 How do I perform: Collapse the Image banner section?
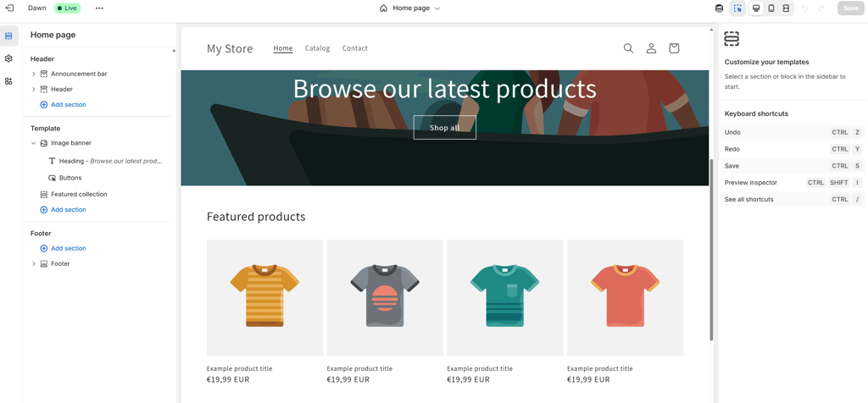pyautogui.click(x=34, y=142)
